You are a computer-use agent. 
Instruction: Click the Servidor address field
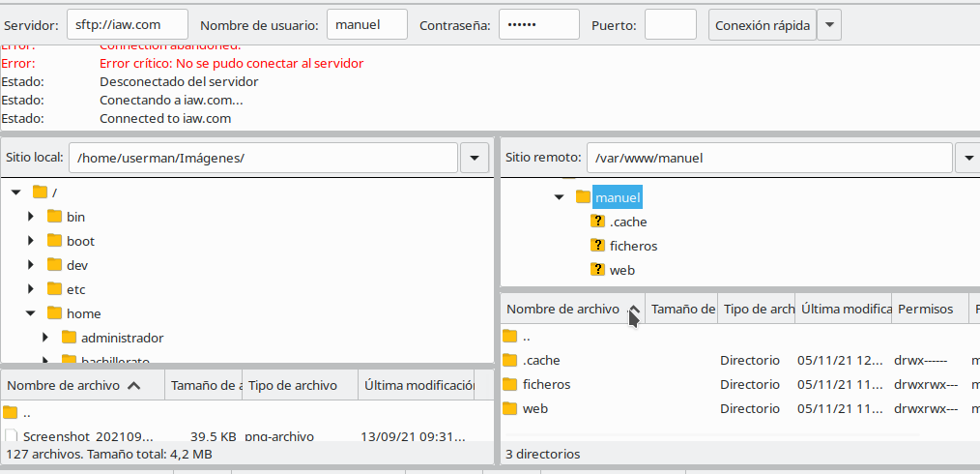pos(129,25)
